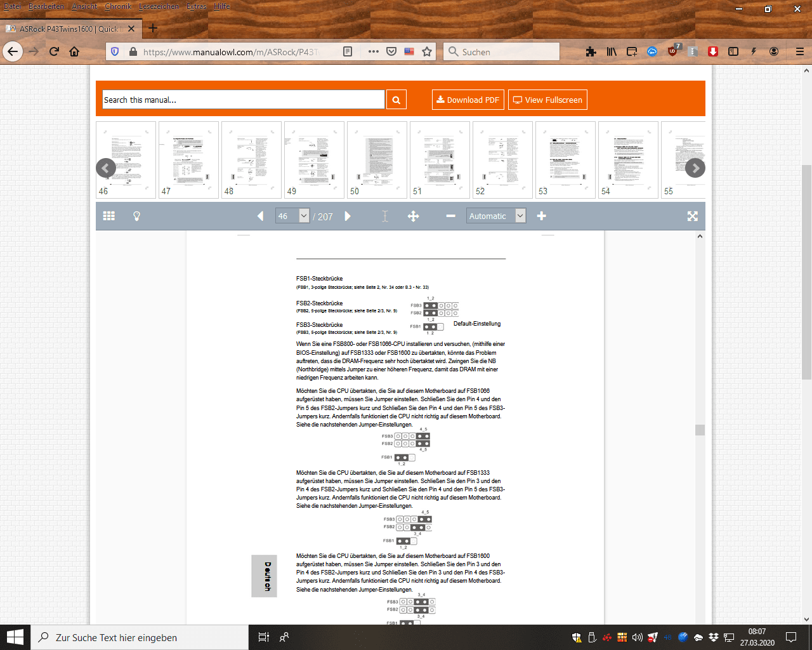Image resolution: width=812 pixels, height=650 pixels.
Task: Go to previous page with left triangle
Action: click(260, 216)
